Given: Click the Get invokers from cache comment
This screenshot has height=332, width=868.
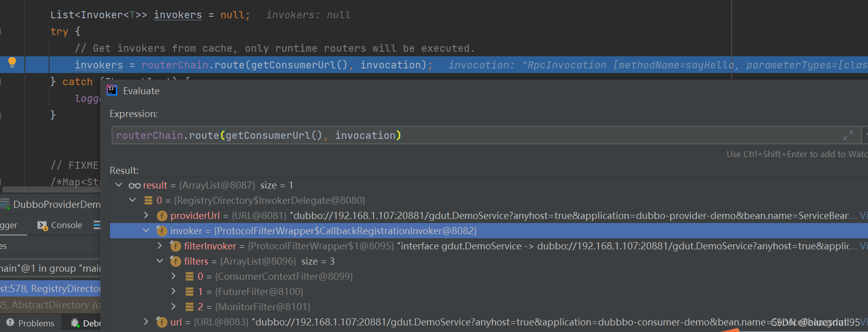Looking at the screenshot, I should click(275, 48).
